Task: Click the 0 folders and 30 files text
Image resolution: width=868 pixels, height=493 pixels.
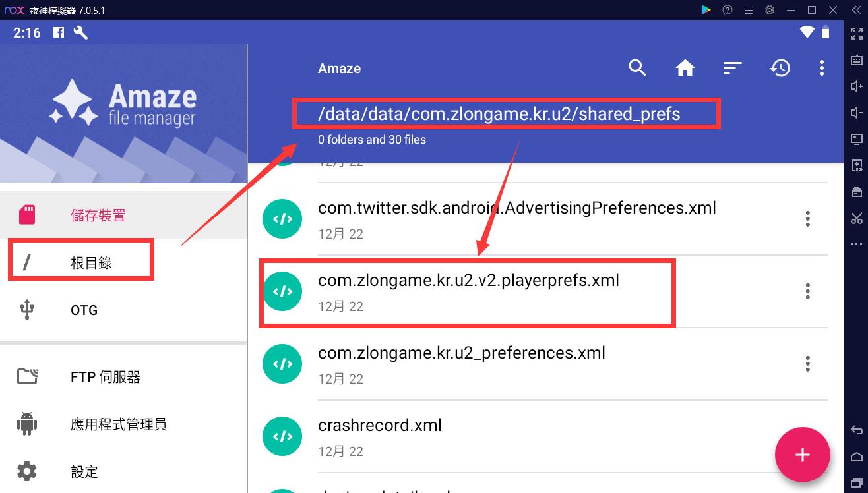Action: click(x=372, y=140)
